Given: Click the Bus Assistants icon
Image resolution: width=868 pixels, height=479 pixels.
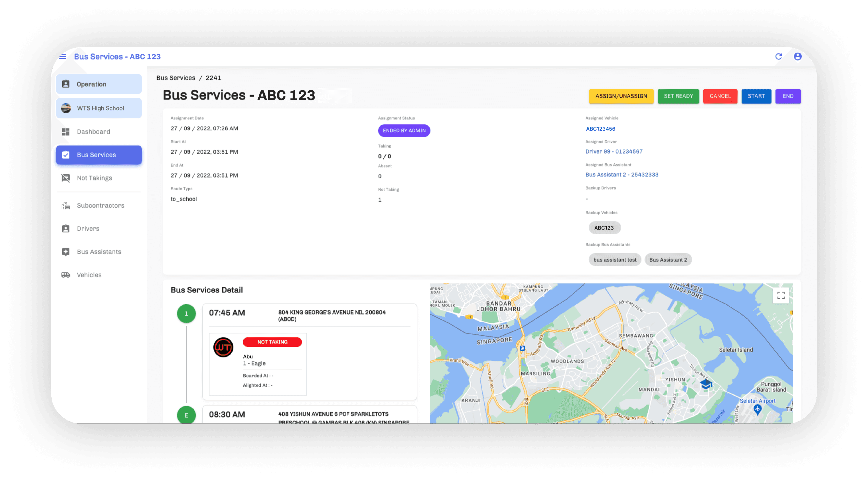Looking at the screenshot, I should click(x=66, y=252).
